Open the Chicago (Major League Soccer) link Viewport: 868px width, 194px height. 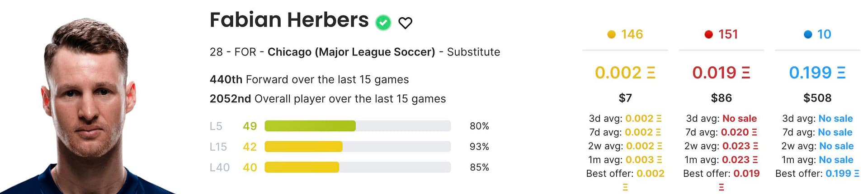(351, 52)
